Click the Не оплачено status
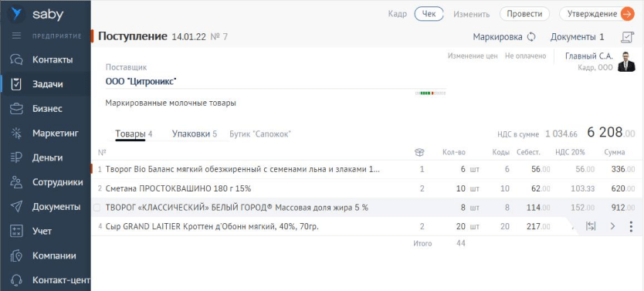 [526, 56]
